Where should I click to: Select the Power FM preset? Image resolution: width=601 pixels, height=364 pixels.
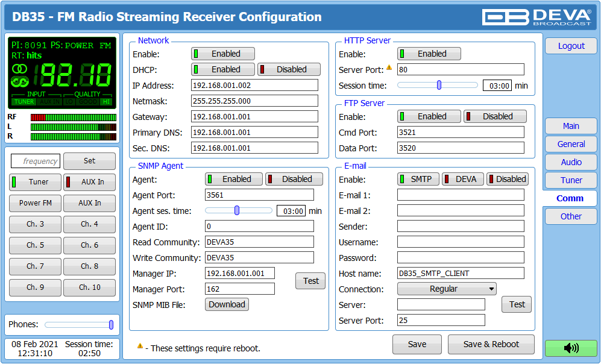click(35, 203)
